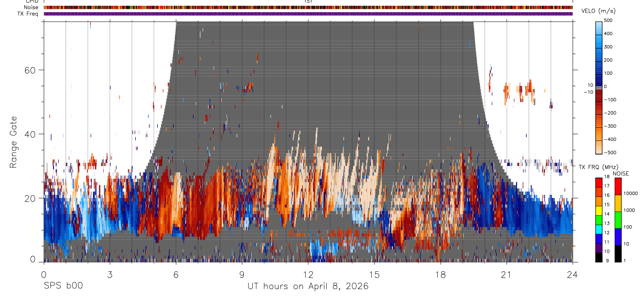The width and height of the screenshot is (644, 297).
Task: Click the x-axis tick label '12'
Action: click(308, 273)
